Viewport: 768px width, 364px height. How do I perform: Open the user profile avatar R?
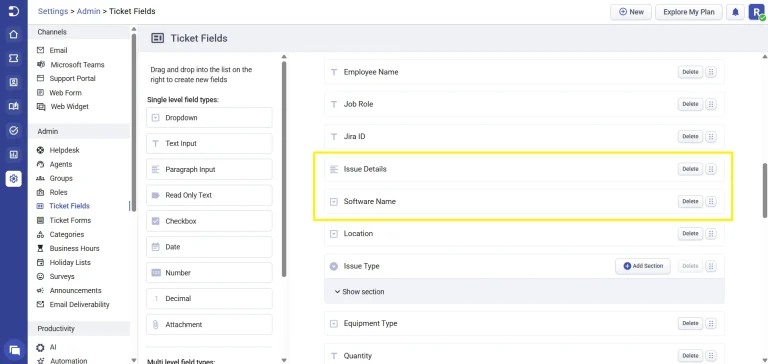(756, 12)
